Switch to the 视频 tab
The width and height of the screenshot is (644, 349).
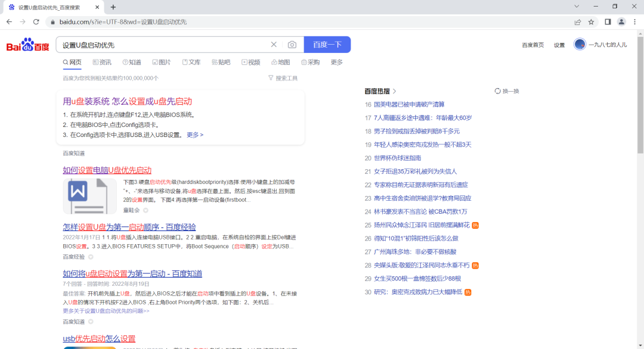[x=251, y=63]
